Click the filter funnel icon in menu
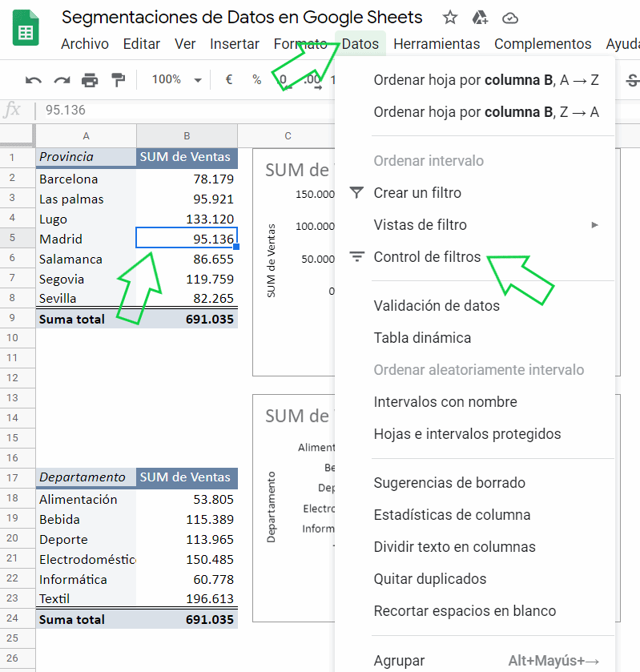Image resolution: width=640 pixels, height=672 pixels. click(356, 193)
